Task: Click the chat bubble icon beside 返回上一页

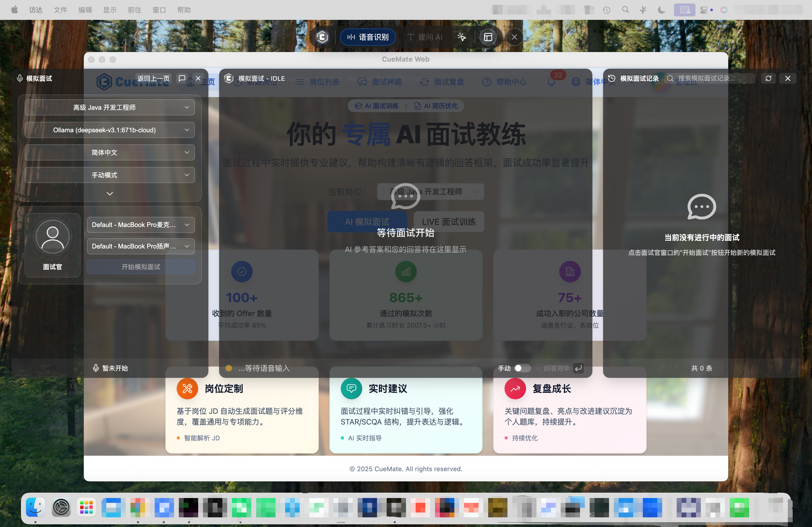Action: 182,78
